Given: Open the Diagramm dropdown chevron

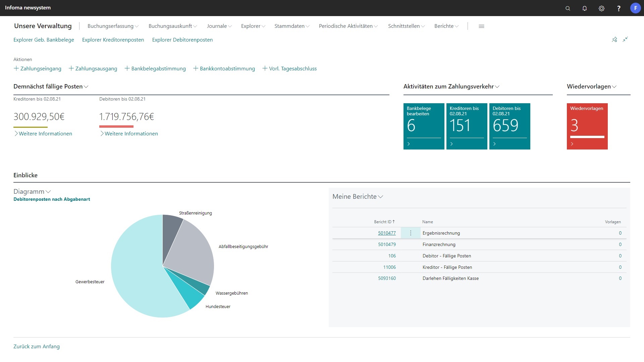Looking at the screenshot, I should coord(48,192).
